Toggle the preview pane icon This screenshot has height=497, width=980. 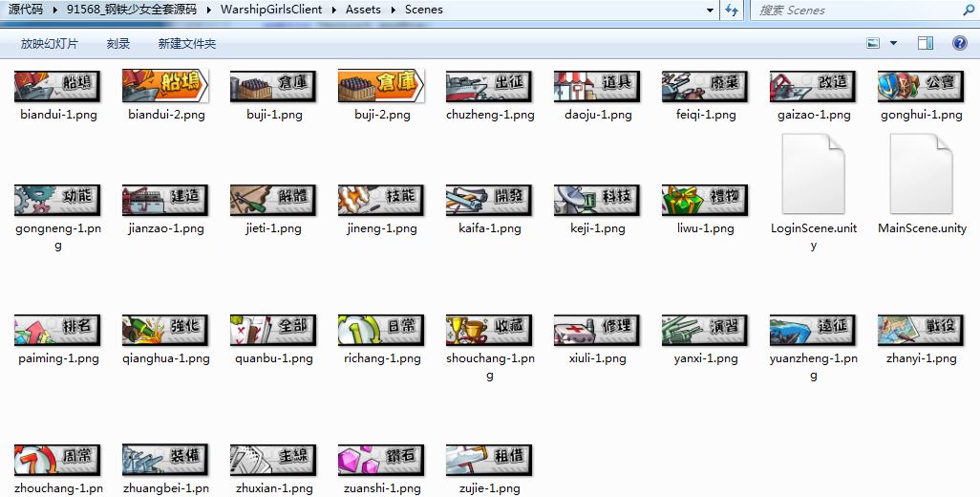tap(925, 43)
